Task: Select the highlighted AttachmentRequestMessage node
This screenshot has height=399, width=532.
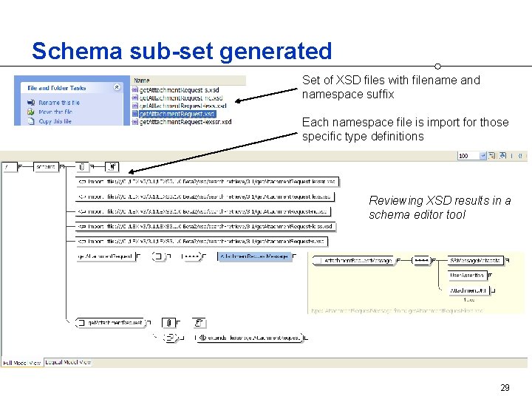Action: 254,256
